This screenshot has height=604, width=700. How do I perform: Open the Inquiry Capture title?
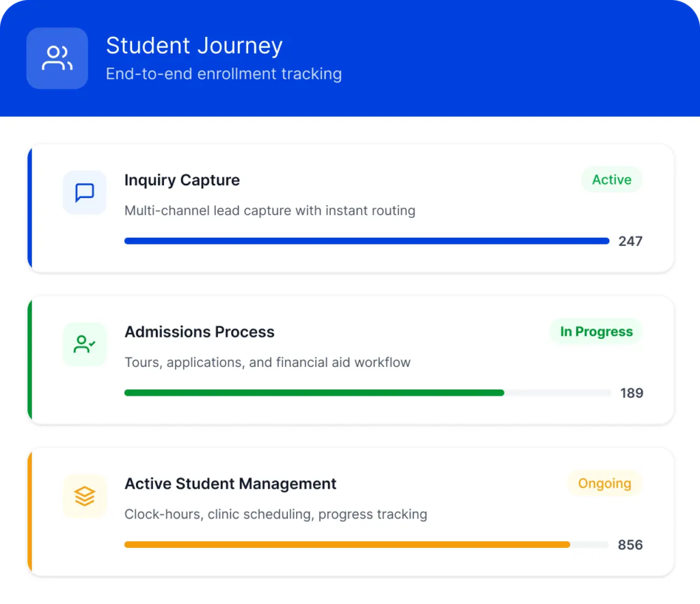point(182,180)
